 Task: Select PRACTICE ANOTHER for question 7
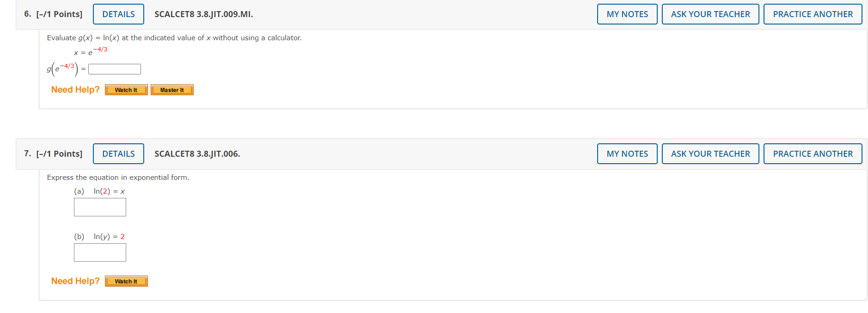tap(813, 153)
